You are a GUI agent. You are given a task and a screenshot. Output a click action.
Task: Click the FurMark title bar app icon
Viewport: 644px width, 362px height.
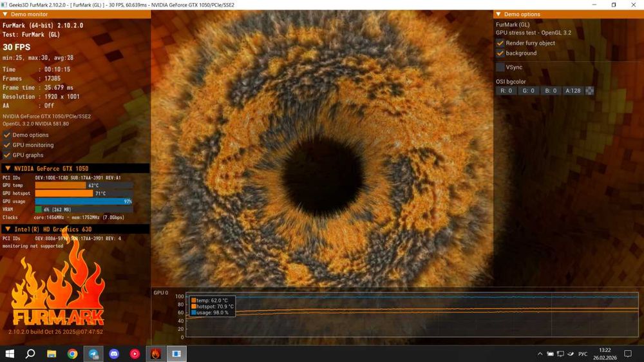point(4,5)
